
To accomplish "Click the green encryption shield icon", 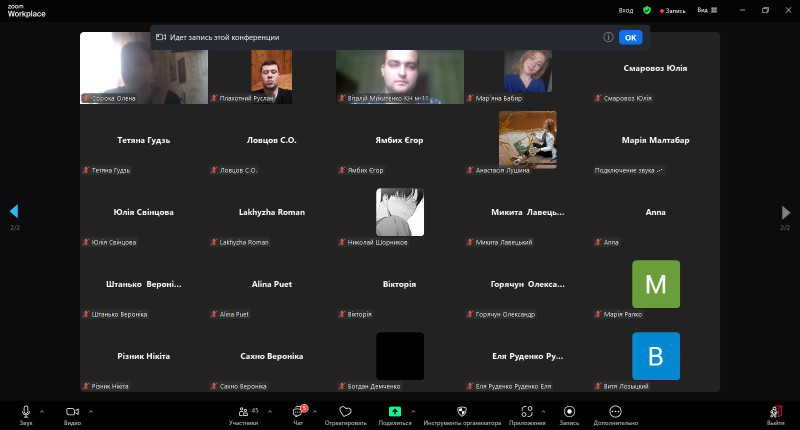I will (647, 10).
